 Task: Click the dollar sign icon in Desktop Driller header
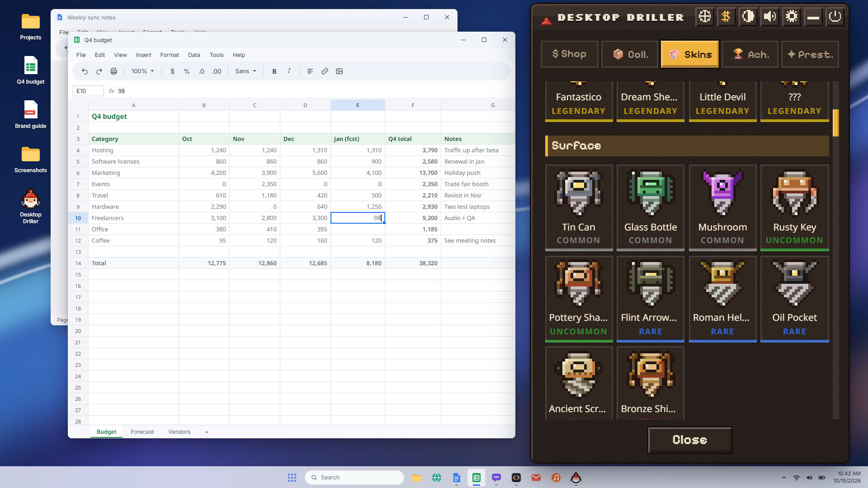pos(726,17)
